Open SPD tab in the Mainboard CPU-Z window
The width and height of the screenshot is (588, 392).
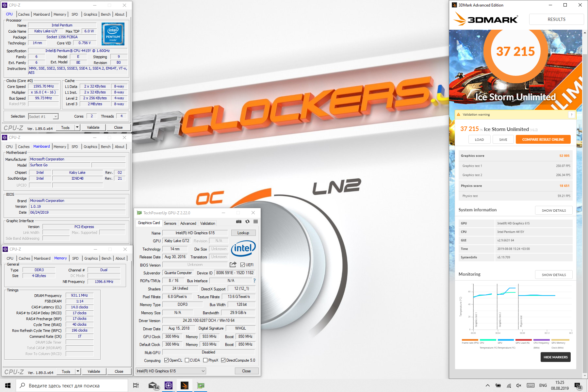coord(75,147)
